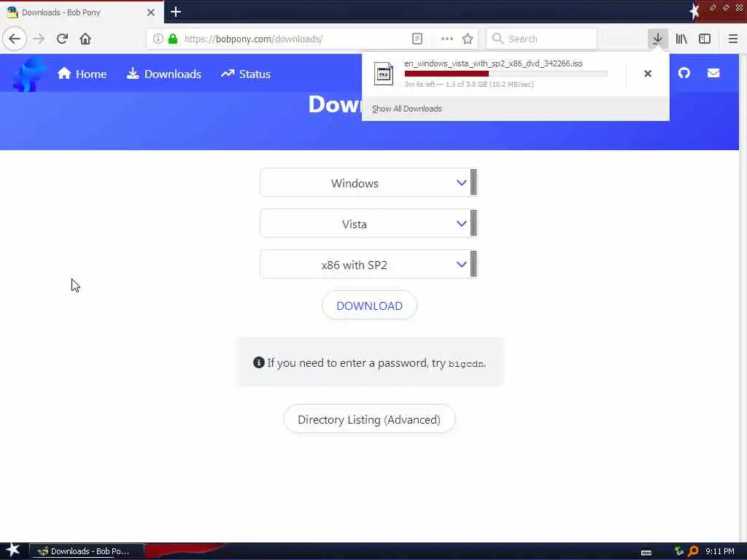Click Show All Downloads link
The height and width of the screenshot is (560, 747).
tap(407, 109)
